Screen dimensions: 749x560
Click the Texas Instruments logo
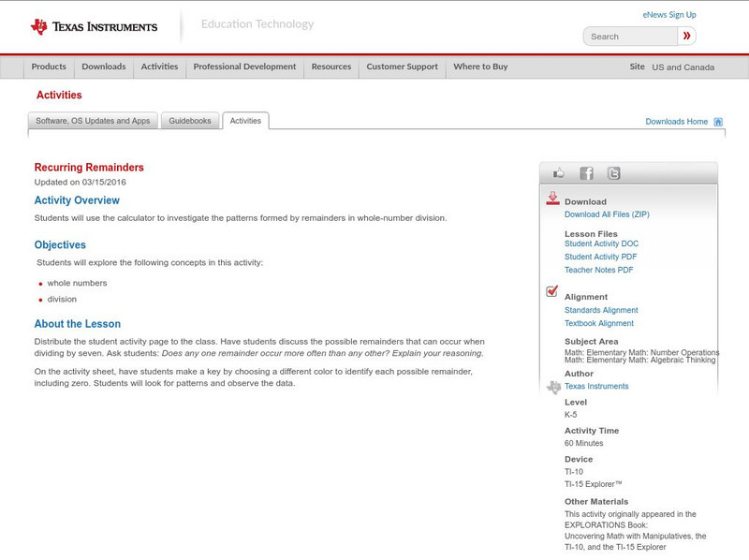point(94,27)
